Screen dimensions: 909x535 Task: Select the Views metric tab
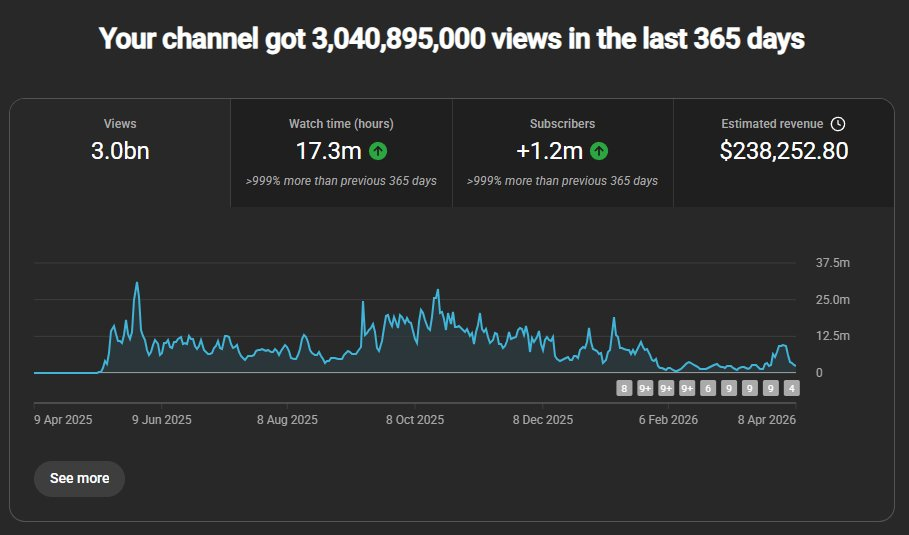coord(120,153)
